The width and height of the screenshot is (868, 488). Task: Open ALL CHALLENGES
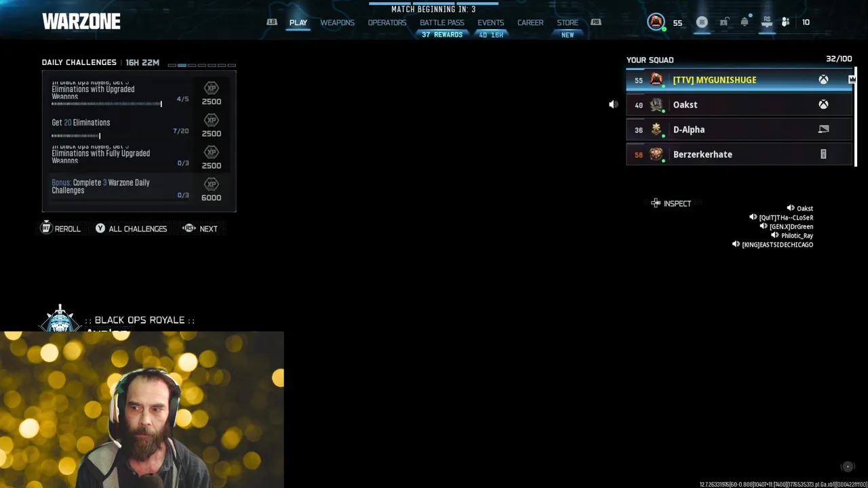[131, 229]
